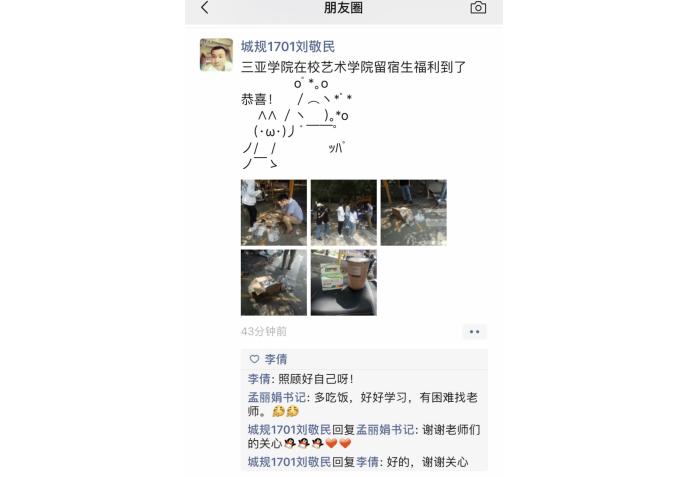
Task: Open 刘敬民's profile avatar
Action: click(x=216, y=55)
